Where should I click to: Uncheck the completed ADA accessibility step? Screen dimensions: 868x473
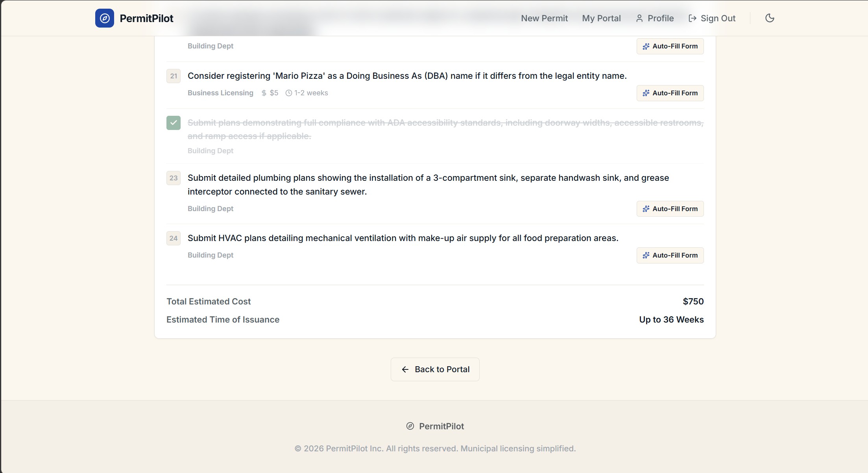(174, 123)
